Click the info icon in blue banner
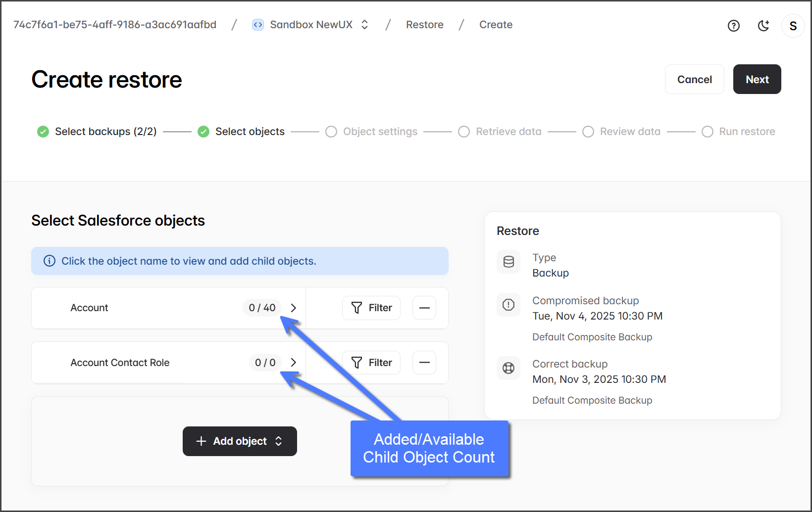 point(50,261)
